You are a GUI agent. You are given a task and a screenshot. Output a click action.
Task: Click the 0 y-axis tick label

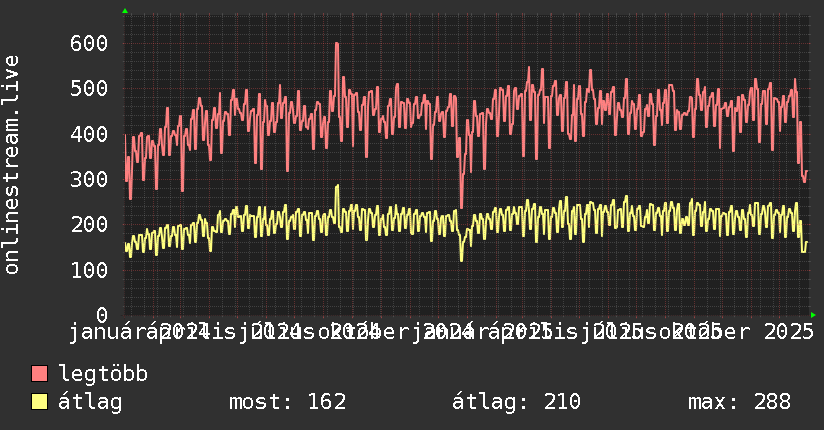[102, 315]
